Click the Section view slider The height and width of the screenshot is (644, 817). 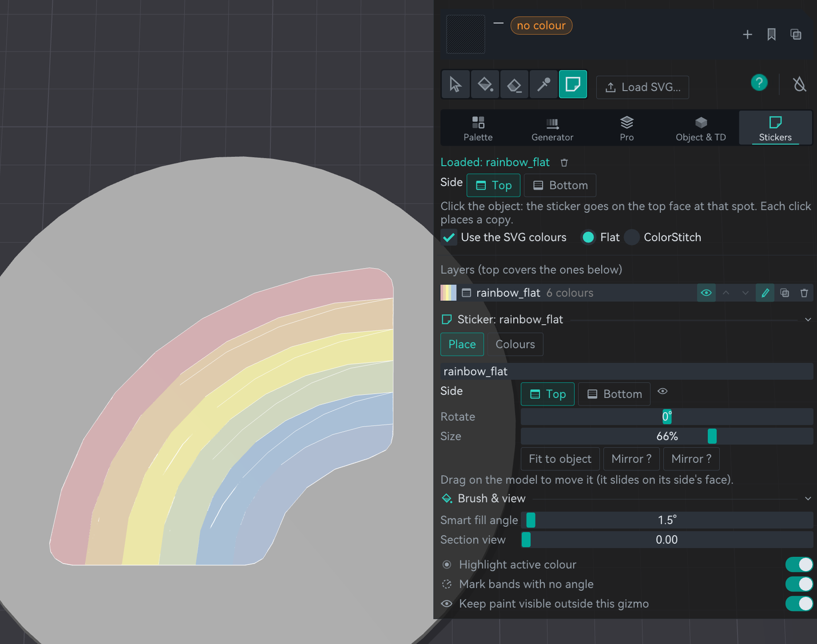667,540
